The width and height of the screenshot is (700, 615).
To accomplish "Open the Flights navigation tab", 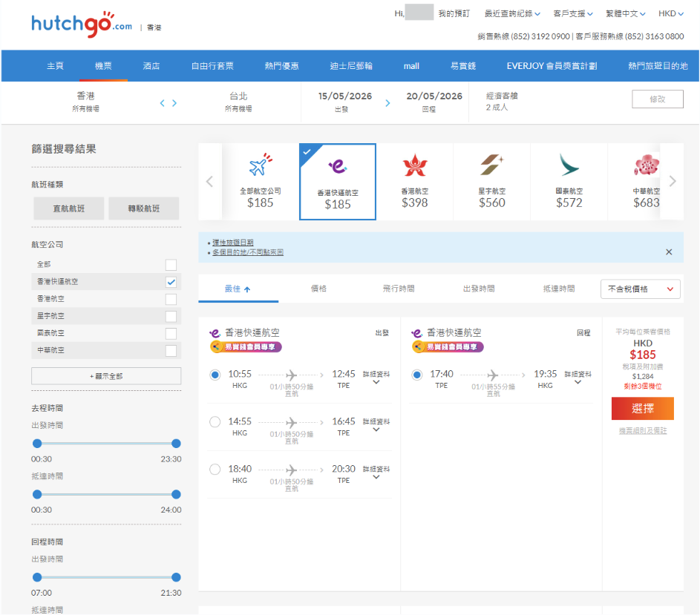I will pos(104,65).
